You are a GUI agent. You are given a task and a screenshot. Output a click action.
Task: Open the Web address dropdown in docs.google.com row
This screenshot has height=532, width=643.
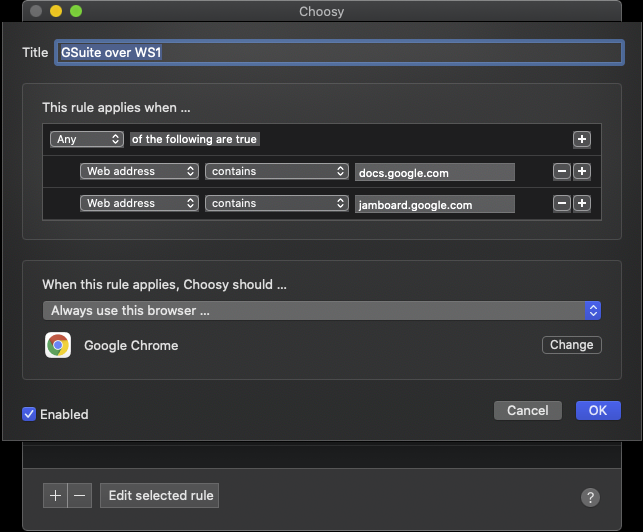(x=139, y=171)
